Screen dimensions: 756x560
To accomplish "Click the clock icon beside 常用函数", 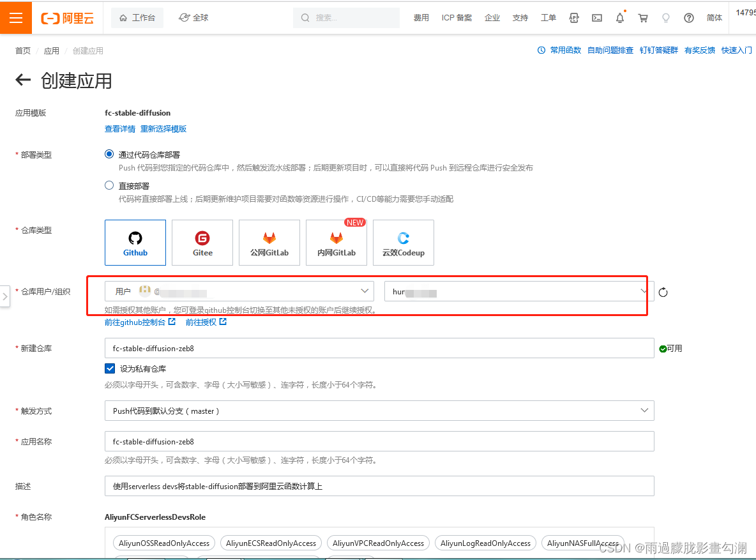I will 541,50.
